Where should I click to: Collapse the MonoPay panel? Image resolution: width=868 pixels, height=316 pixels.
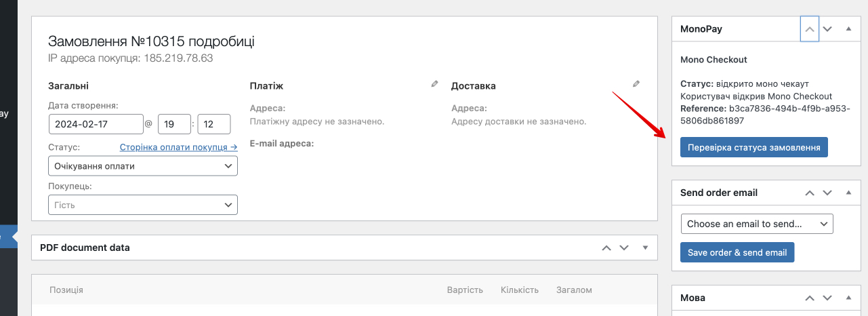(x=848, y=29)
